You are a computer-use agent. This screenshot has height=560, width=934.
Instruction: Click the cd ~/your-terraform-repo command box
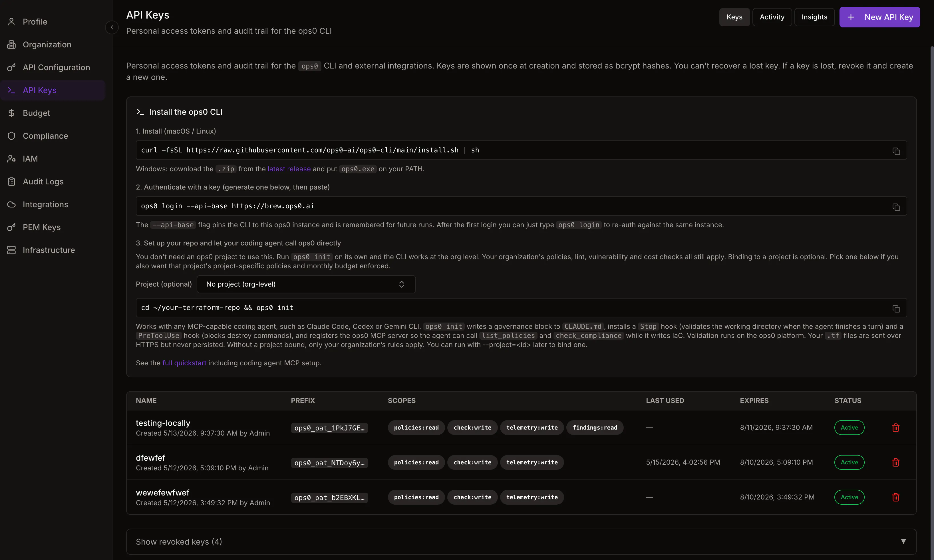coord(521,308)
